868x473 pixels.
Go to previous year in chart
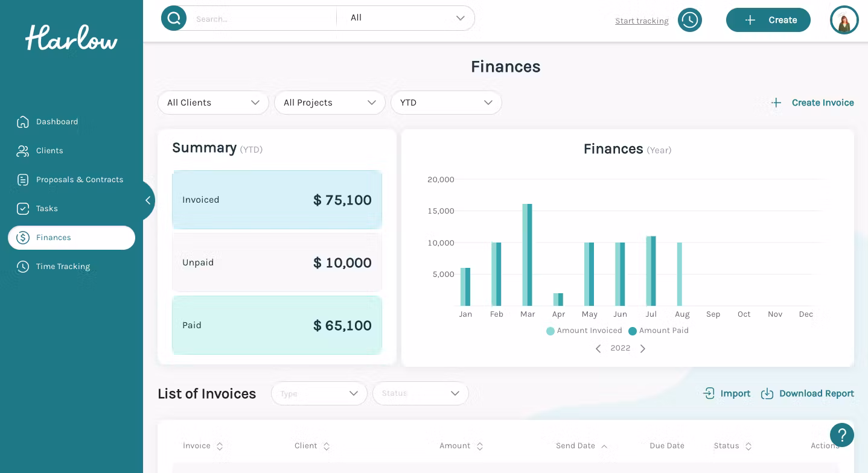pos(598,349)
